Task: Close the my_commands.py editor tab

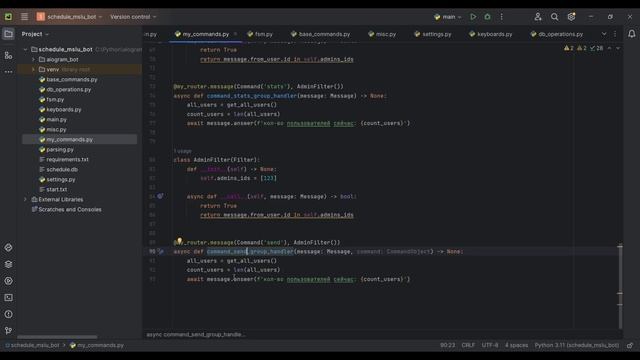Action: click(236, 34)
